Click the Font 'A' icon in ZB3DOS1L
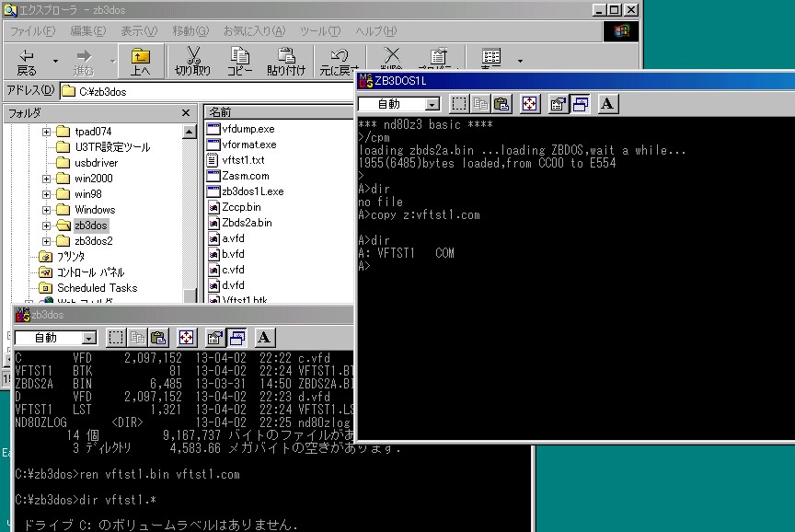This screenshot has height=532, width=795. pyautogui.click(x=607, y=104)
